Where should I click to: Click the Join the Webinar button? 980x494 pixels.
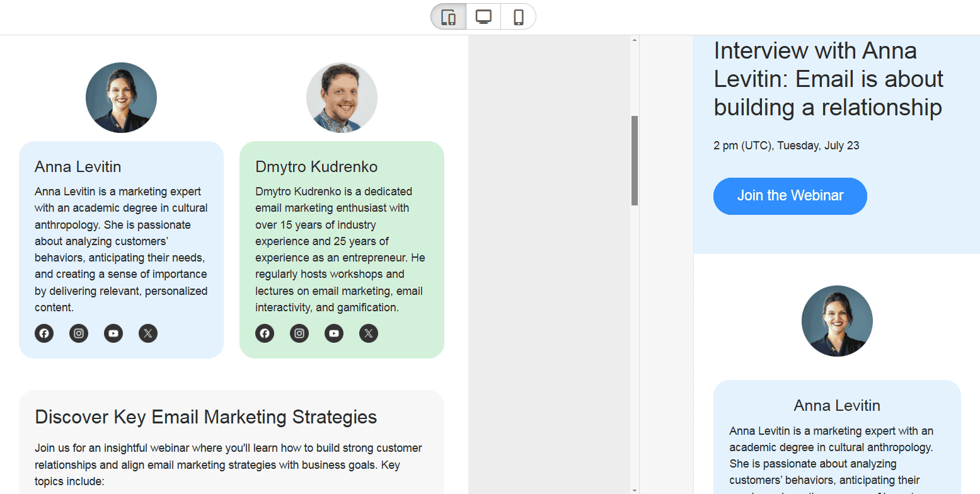(790, 196)
